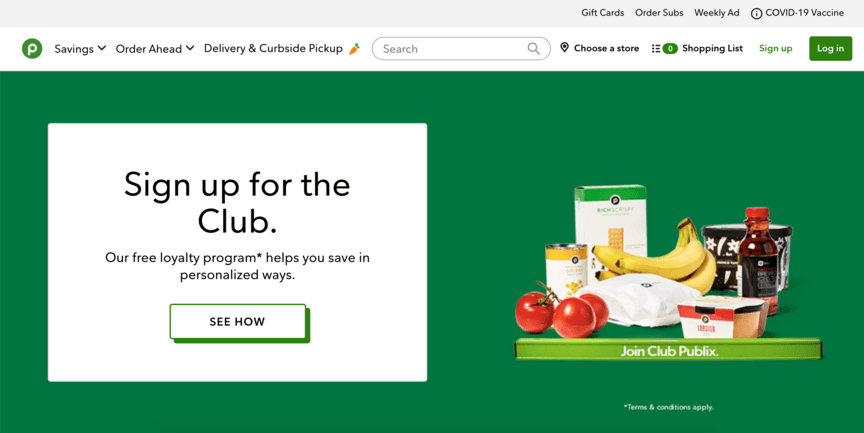This screenshot has width=864, height=433.
Task: Expand the Savings dropdown menu
Action: [x=80, y=48]
